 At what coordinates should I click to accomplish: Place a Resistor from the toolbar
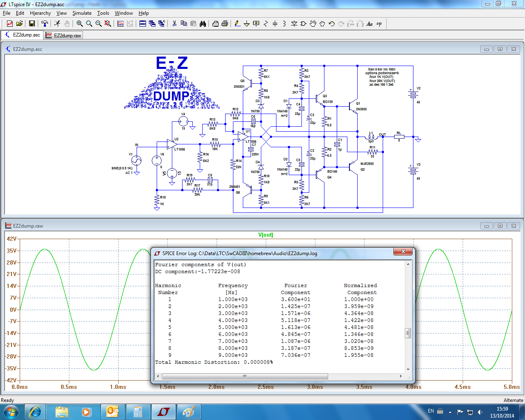coord(266,24)
